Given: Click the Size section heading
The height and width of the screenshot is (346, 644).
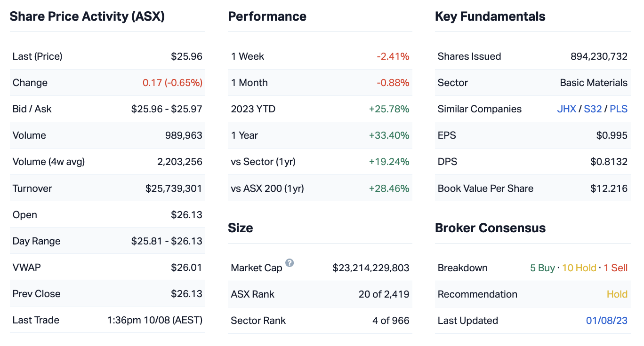Looking at the screenshot, I should [x=240, y=228].
